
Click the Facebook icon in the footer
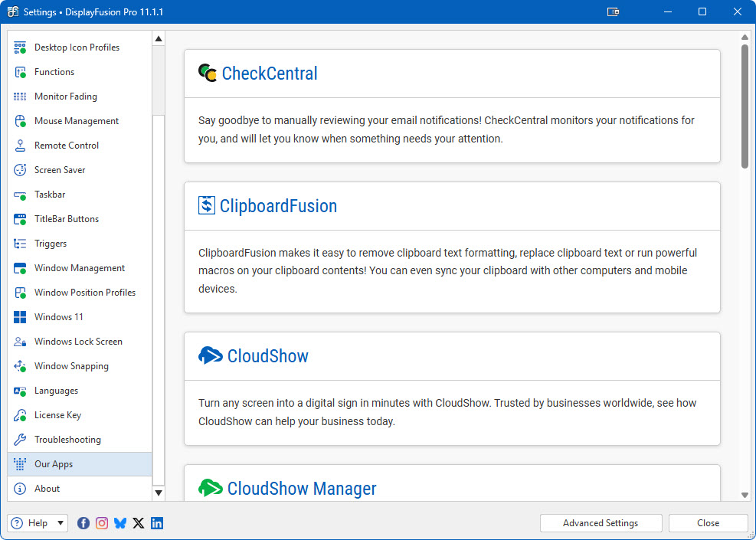83,523
